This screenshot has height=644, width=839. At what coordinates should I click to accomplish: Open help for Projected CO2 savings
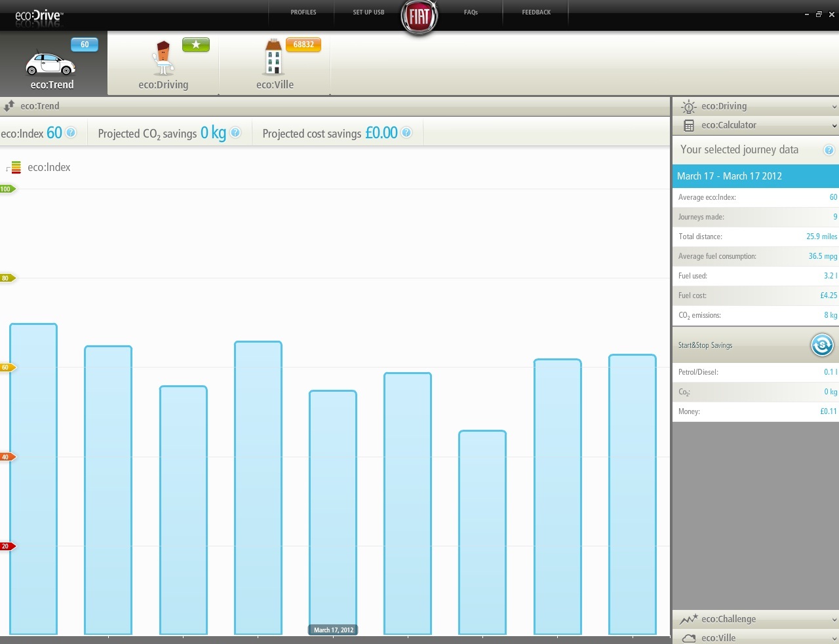point(235,133)
